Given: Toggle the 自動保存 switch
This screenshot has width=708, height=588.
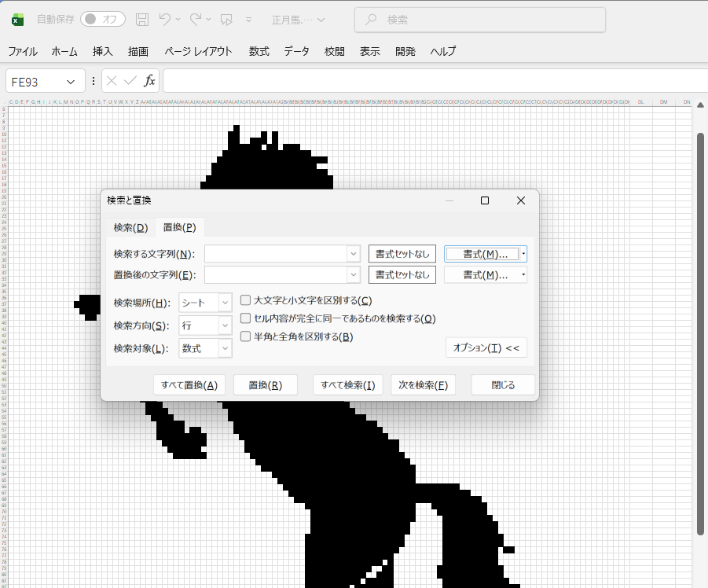Looking at the screenshot, I should pyautogui.click(x=102, y=20).
